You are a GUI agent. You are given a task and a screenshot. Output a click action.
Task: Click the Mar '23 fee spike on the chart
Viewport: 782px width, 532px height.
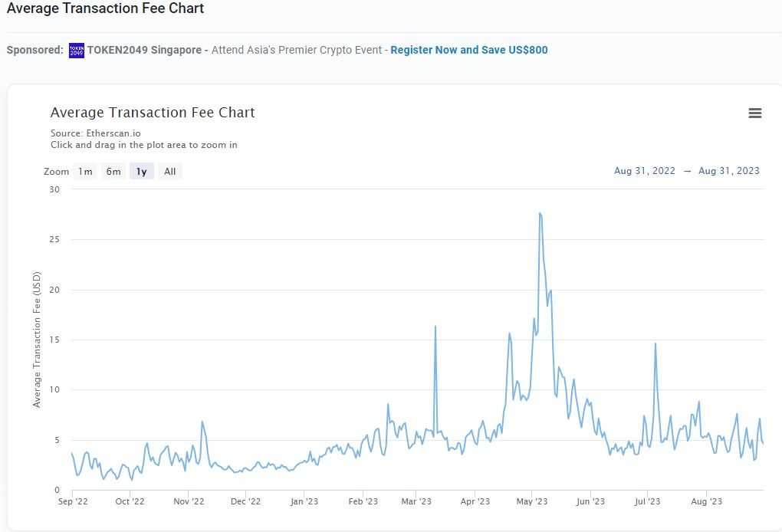coord(435,327)
